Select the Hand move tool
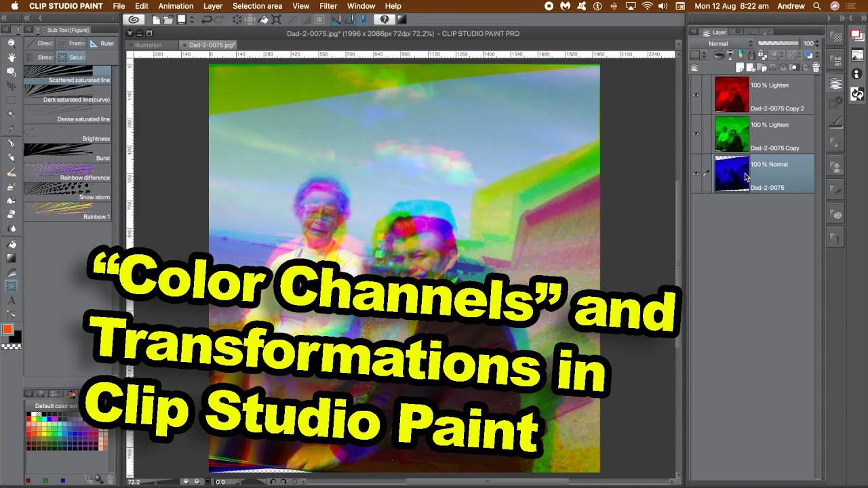Screen dimensions: 868x488 tap(12, 57)
